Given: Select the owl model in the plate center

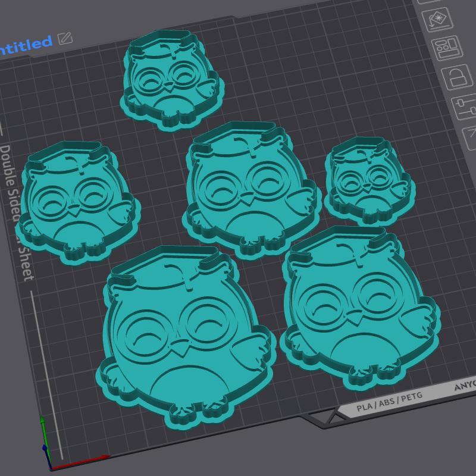Looking at the screenshot, I should click(x=251, y=190).
